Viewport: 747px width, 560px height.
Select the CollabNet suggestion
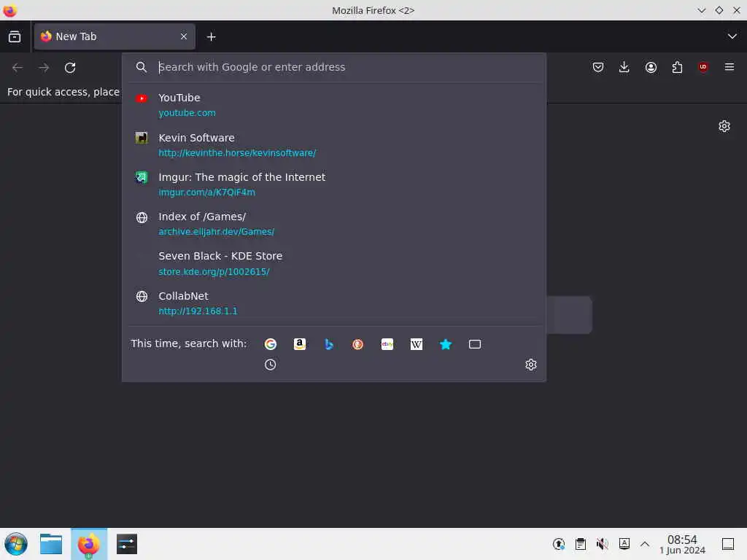(334, 303)
